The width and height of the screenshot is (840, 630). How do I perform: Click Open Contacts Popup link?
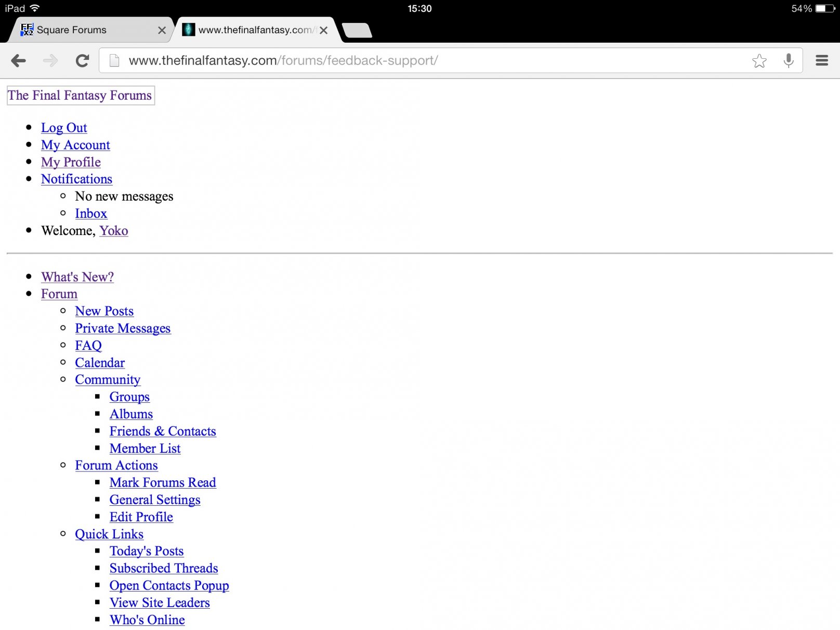tap(169, 586)
